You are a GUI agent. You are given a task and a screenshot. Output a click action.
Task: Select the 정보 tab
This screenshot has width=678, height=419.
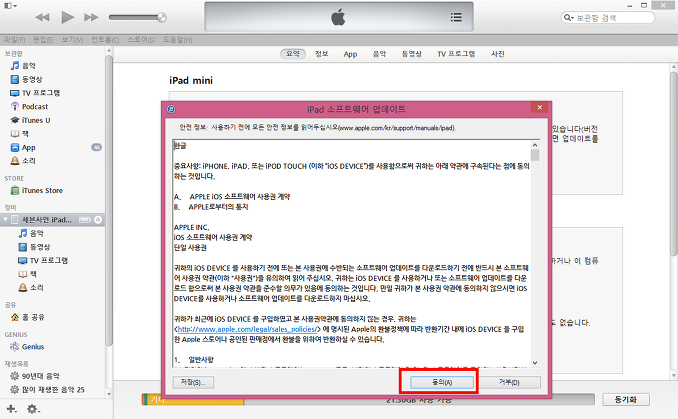(x=321, y=54)
